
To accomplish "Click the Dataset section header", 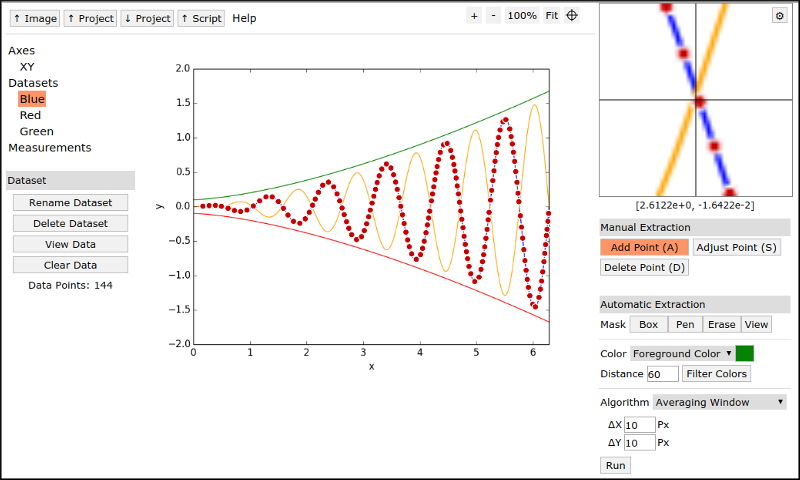I will click(x=70, y=180).
